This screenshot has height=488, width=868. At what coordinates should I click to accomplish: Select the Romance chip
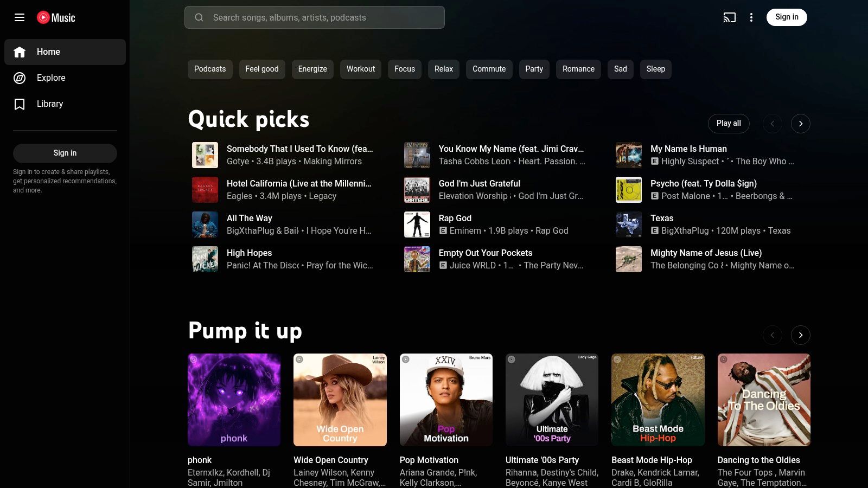(579, 69)
